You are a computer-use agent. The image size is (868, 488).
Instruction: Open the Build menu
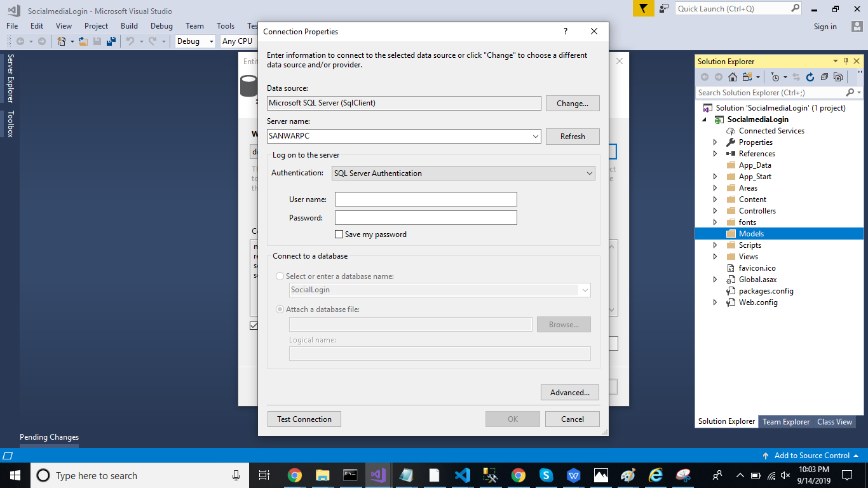tap(129, 26)
